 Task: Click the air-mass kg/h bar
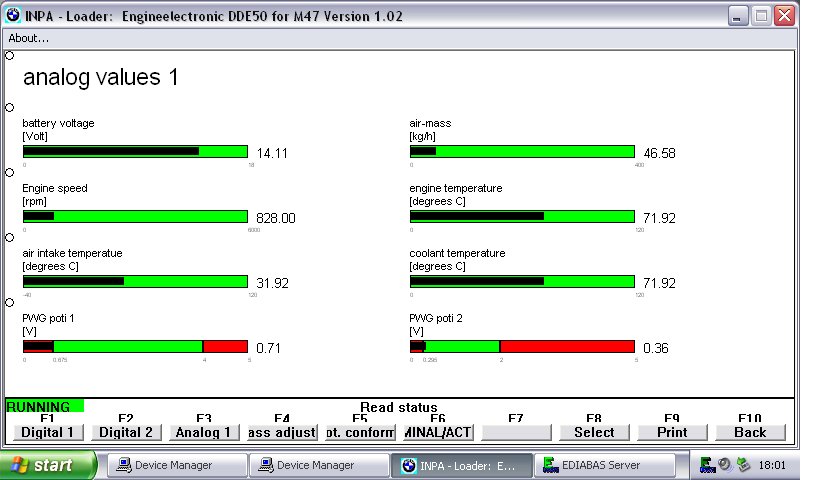tap(522, 151)
